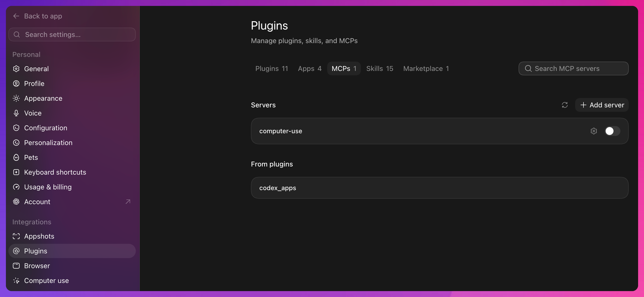Click the Back to app arrow icon
Screen dimensions: 644x297
[16, 16]
